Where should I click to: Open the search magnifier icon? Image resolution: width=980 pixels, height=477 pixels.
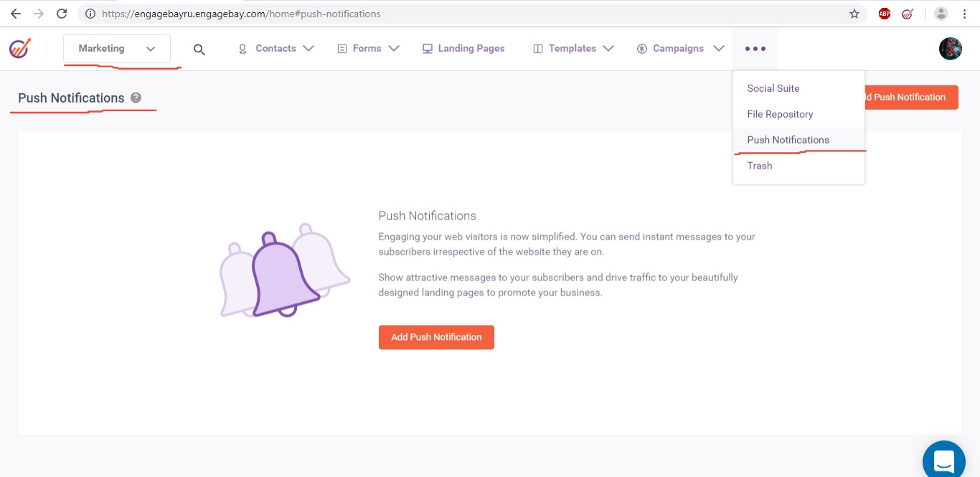click(x=199, y=49)
